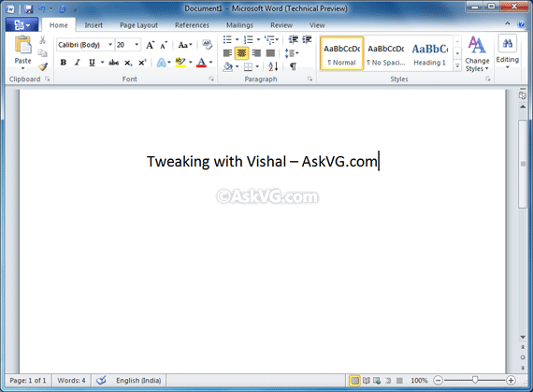
Task: Click the font color red swatch button
Action: pos(201,63)
